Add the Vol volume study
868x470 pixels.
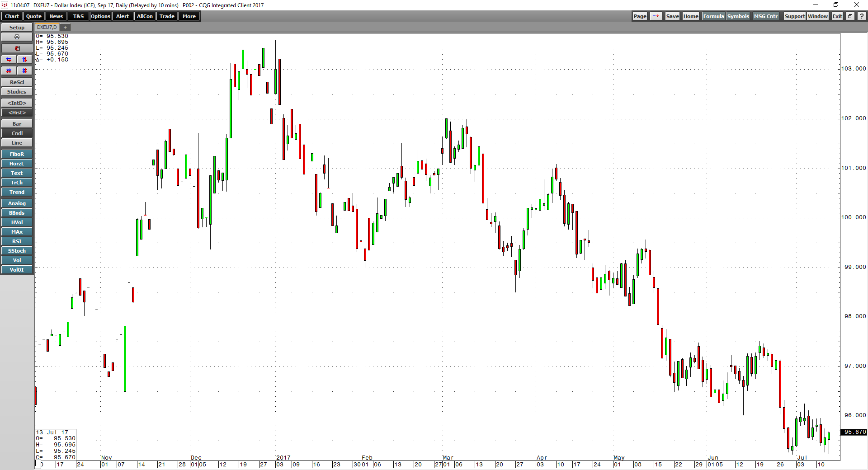(x=17, y=260)
